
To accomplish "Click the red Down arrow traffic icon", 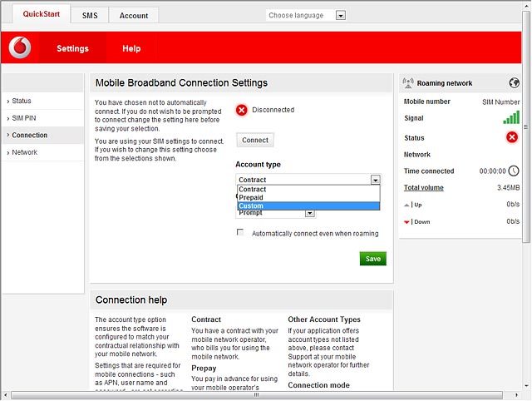I will 406,222.
